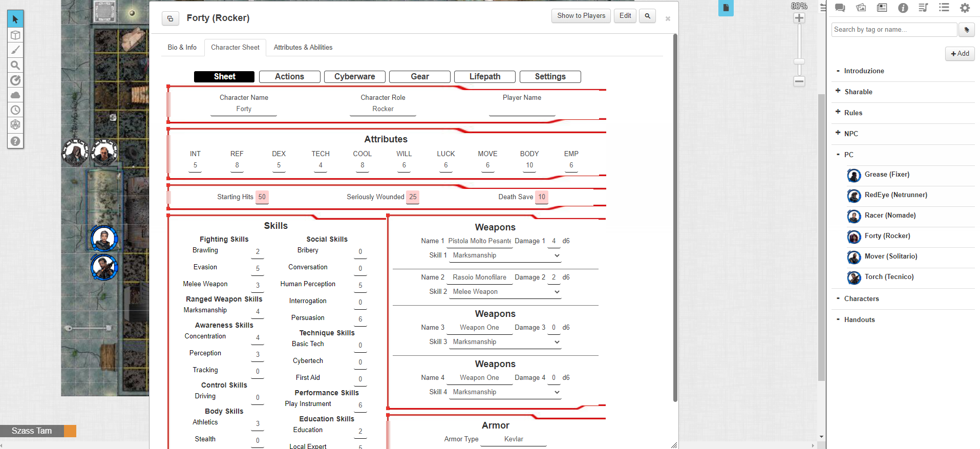Image resolution: width=980 pixels, height=449 pixels.
Task: Open Torch (Tecnico) character
Action: (x=889, y=277)
